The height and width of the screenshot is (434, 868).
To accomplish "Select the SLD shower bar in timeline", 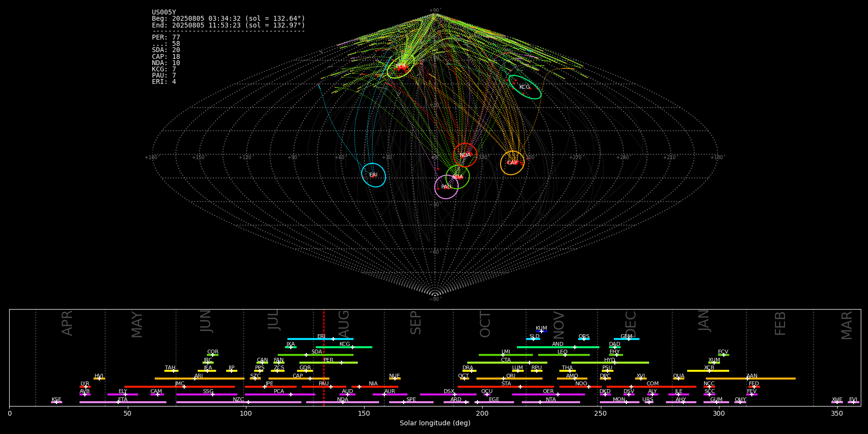I will pos(533,339).
